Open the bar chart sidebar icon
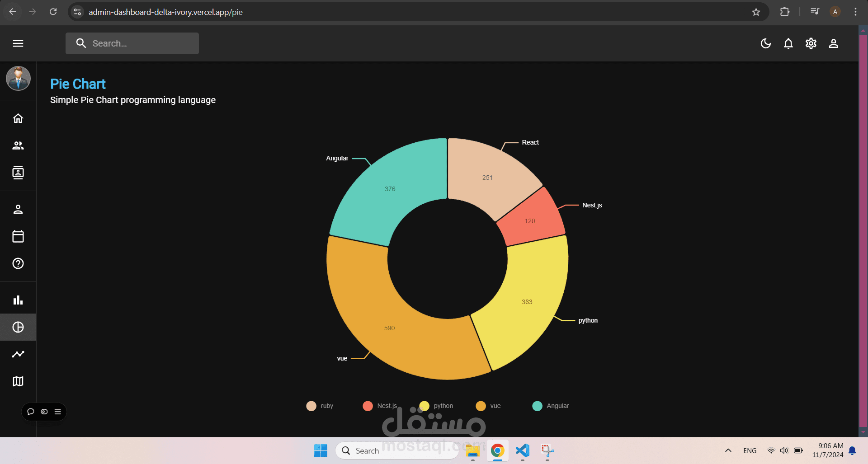 (18, 300)
